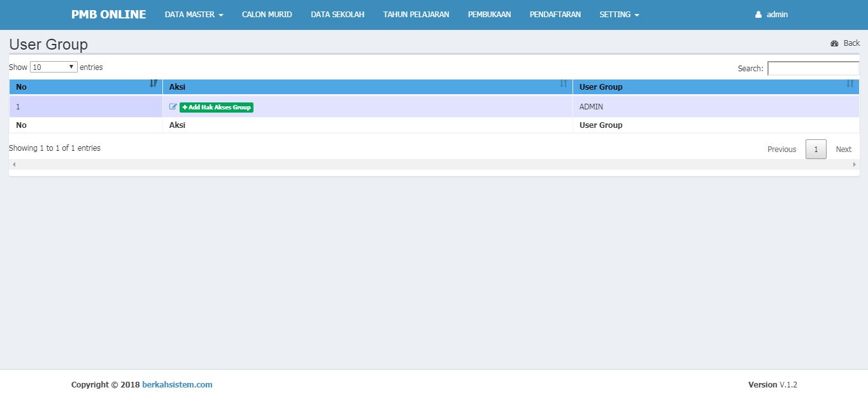This screenshot has height=397, width=868.
Task: Click the Previous pagination button
Action: pos(781,150)
